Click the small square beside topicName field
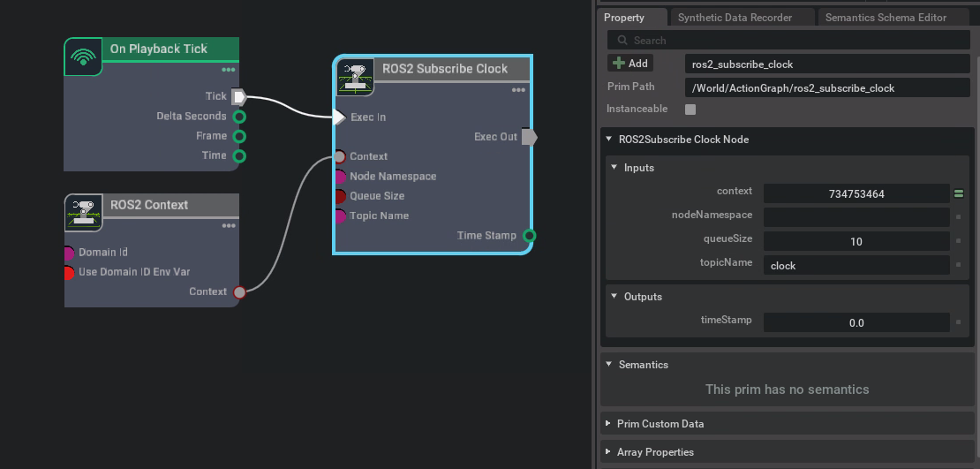980x469 pixels. (958, 265)
